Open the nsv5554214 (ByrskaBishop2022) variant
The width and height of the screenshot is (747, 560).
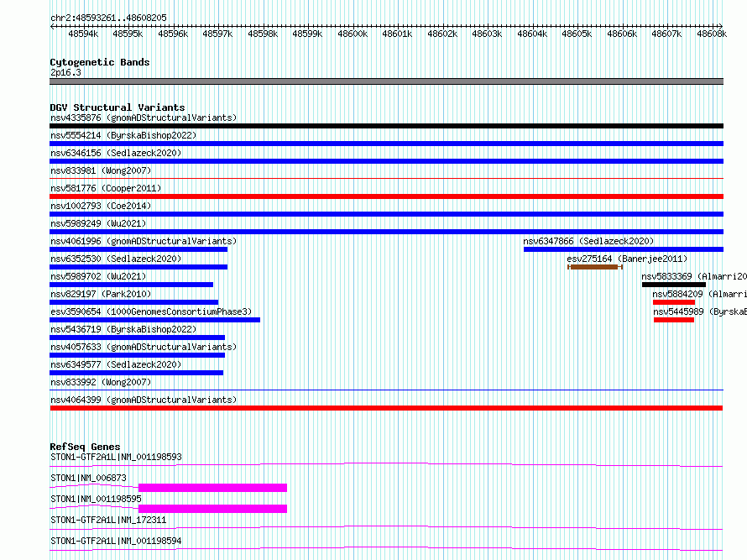pyautogui.click(x=123, y=135)
